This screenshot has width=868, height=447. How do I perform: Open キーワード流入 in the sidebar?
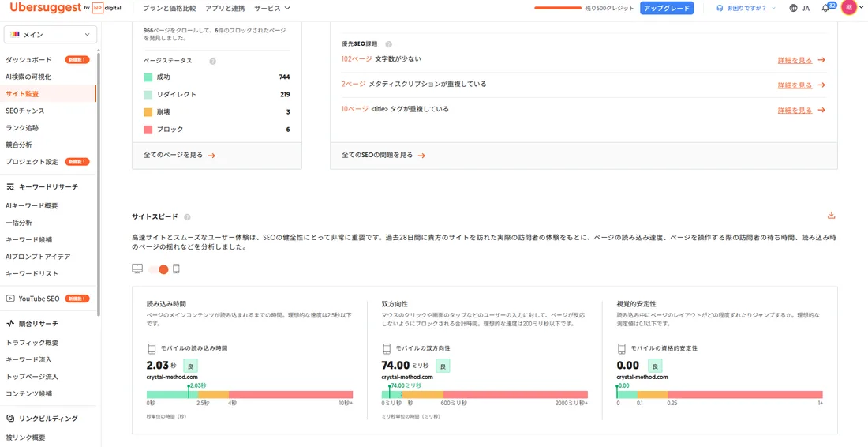coord(28,359)
